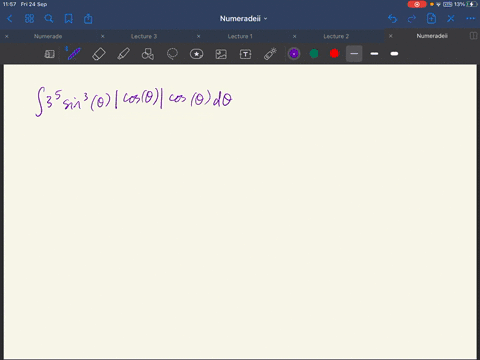
Task: Select the Highlighter tool
Action: click(123, 54)
